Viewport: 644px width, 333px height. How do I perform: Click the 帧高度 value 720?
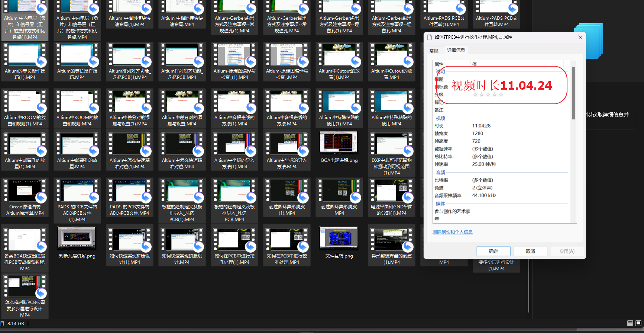pos(476,141)
